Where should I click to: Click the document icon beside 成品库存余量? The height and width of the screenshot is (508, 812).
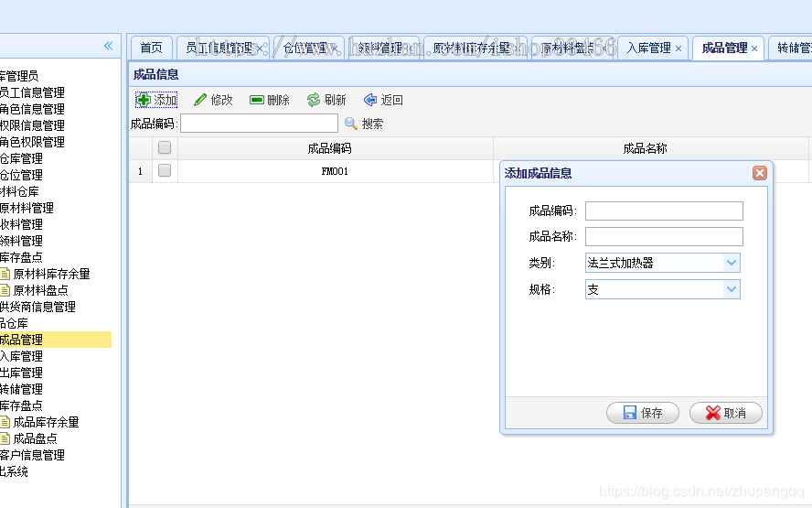5,422
